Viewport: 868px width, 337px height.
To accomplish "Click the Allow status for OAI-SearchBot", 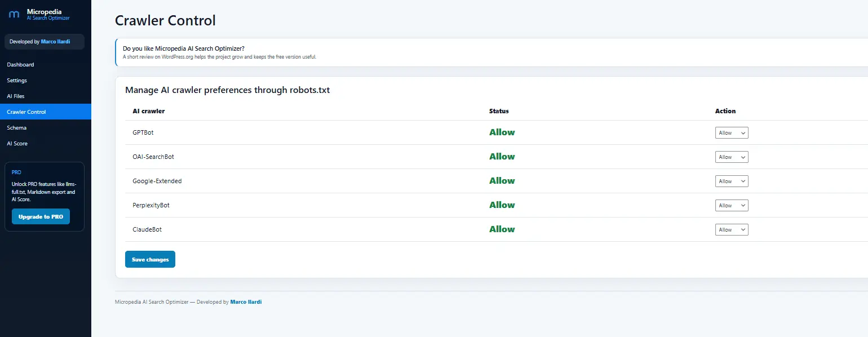I will [502, 157].
